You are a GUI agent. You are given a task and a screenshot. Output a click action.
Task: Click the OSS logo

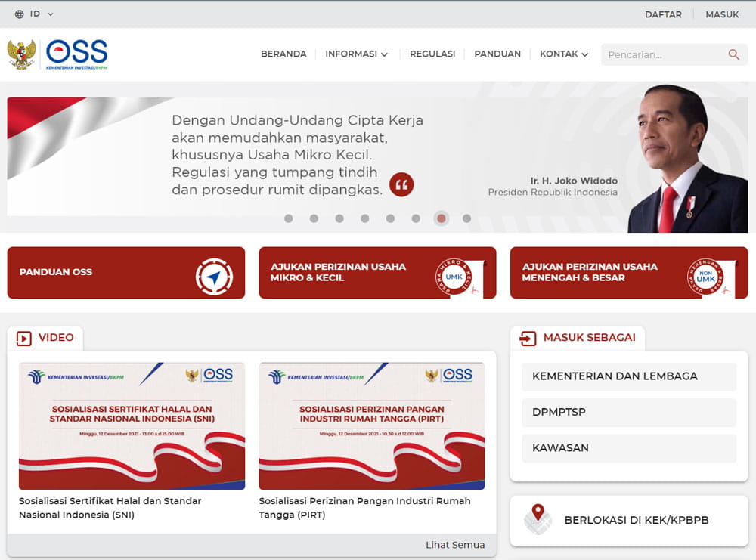tap(76, 54)
